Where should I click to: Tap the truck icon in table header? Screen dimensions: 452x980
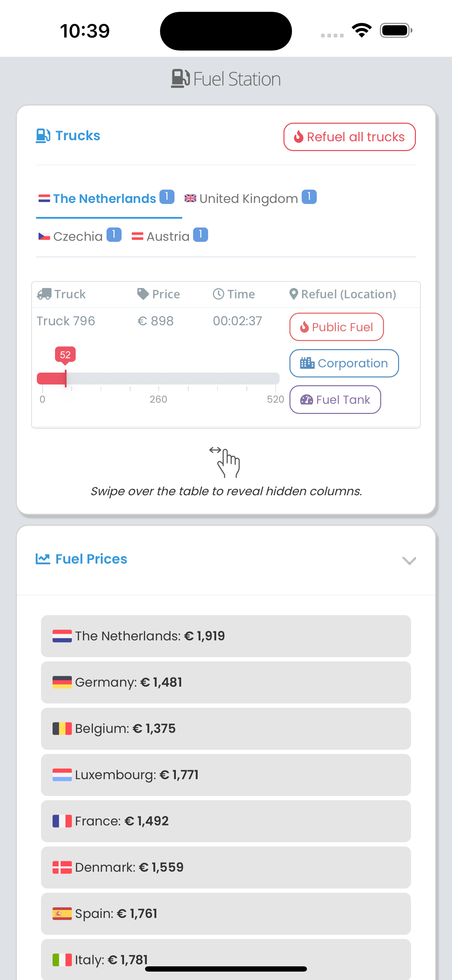click(44, 294)
